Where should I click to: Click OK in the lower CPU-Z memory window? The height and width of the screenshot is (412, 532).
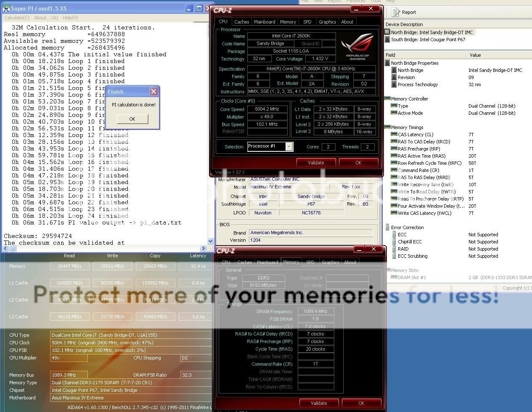[x=361, y=403]
